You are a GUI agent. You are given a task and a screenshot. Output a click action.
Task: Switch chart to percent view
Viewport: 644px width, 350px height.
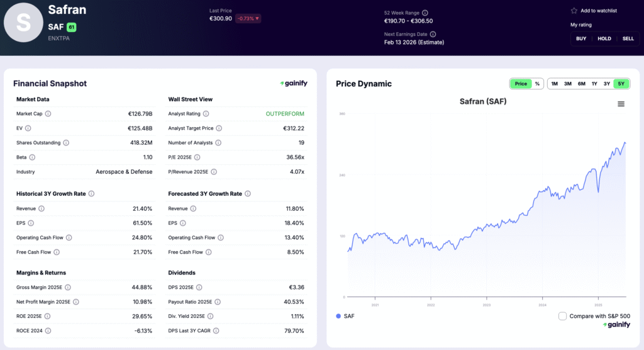(537, 84)
